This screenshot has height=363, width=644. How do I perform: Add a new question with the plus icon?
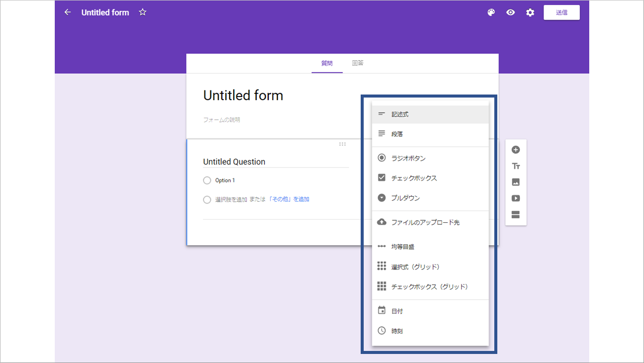click(x=515, y=149)
